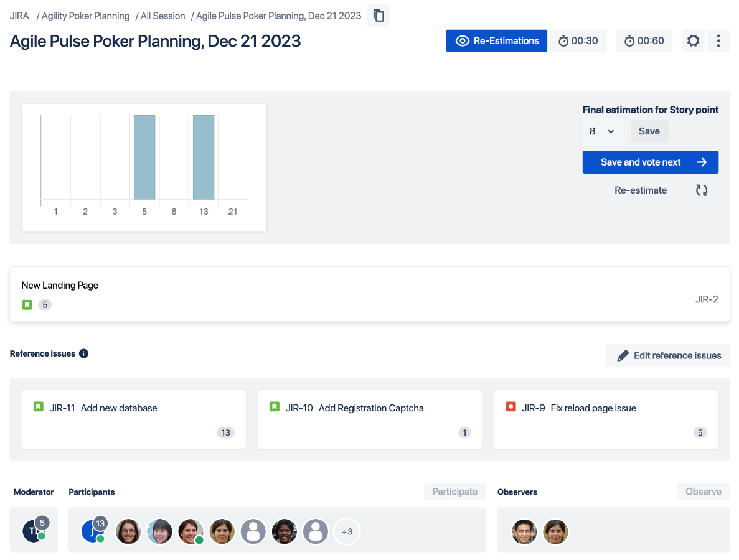The width and height of the screenshot is (739, 560).
Task: Click the story icon on New Landing Page
Action: [27, 305]
